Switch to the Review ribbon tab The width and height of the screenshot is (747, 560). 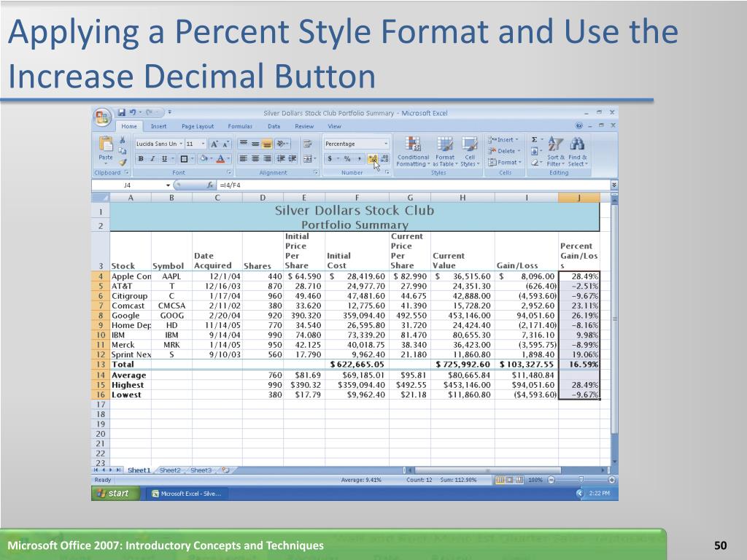tap(304, 126)
